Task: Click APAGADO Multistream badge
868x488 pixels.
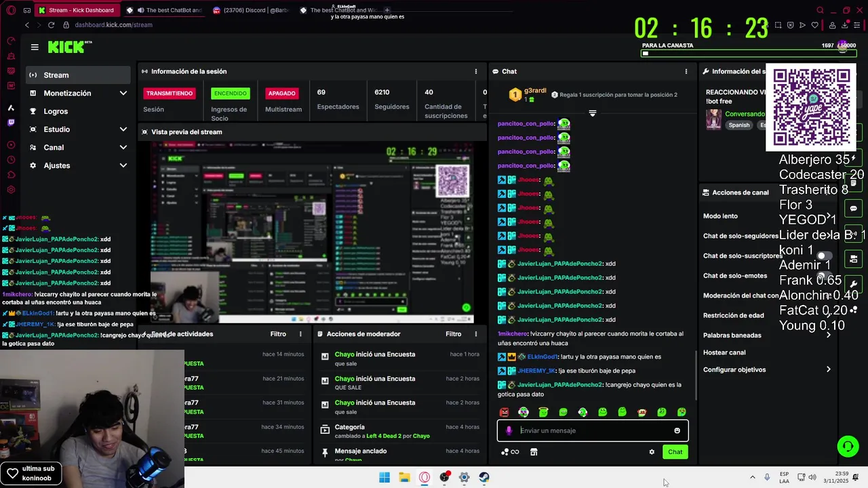Action: coord(281,94)
